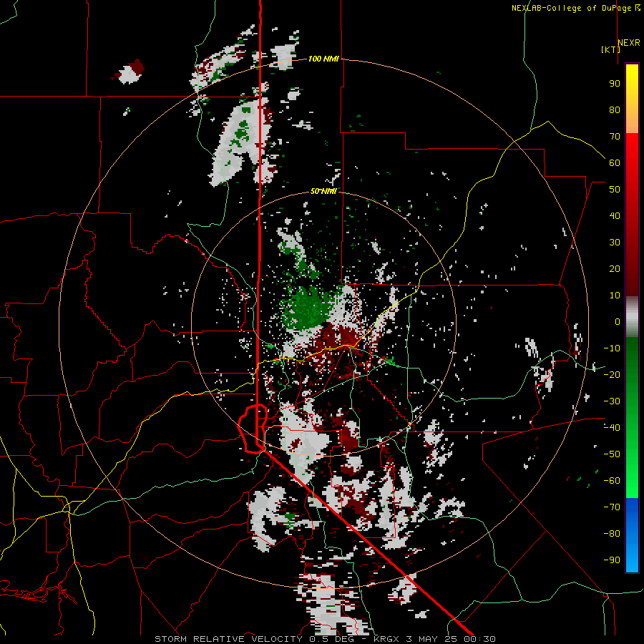Click the -40 scale value
Screen dimensions: 644x644
612,428
